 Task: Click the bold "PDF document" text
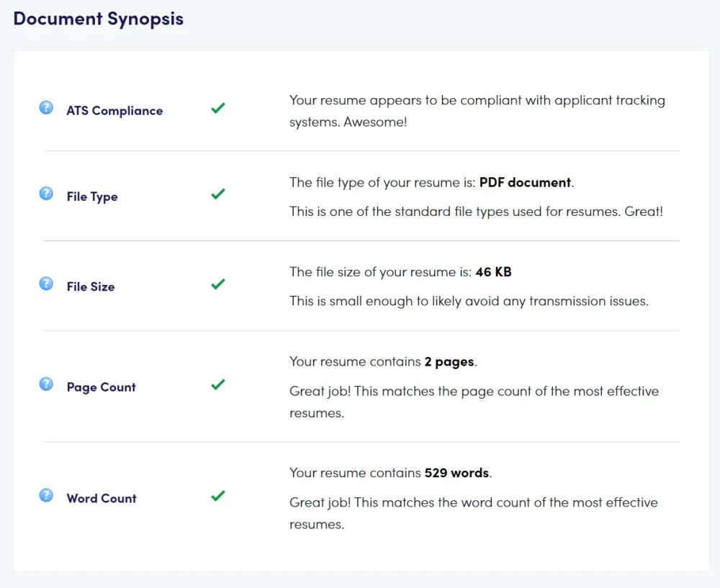click(526, 182)
